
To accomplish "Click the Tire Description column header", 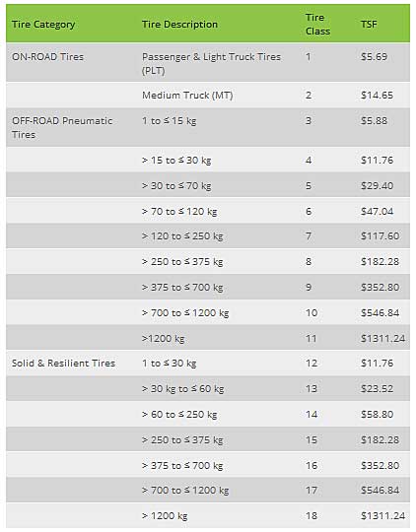I will pos(179,25).
